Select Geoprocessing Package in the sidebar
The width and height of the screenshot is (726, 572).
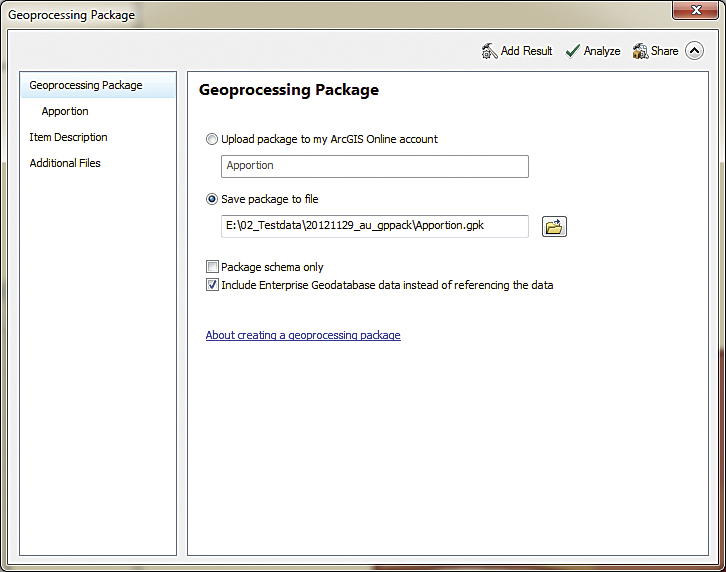pyautogui.click(x=86, y=86)
